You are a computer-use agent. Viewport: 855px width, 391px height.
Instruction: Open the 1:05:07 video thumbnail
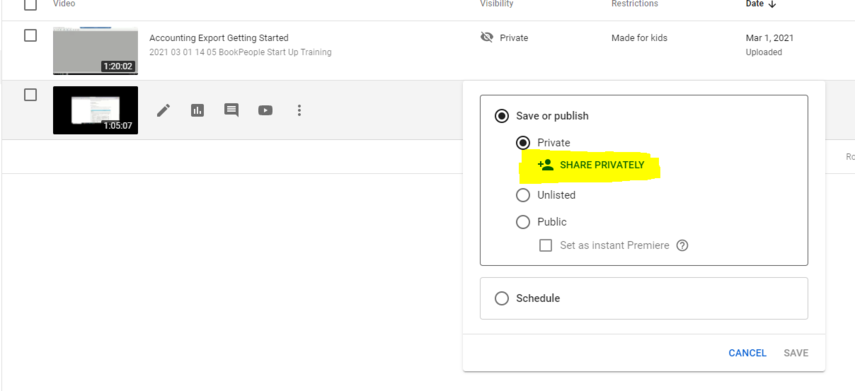[x=95, y=110]
